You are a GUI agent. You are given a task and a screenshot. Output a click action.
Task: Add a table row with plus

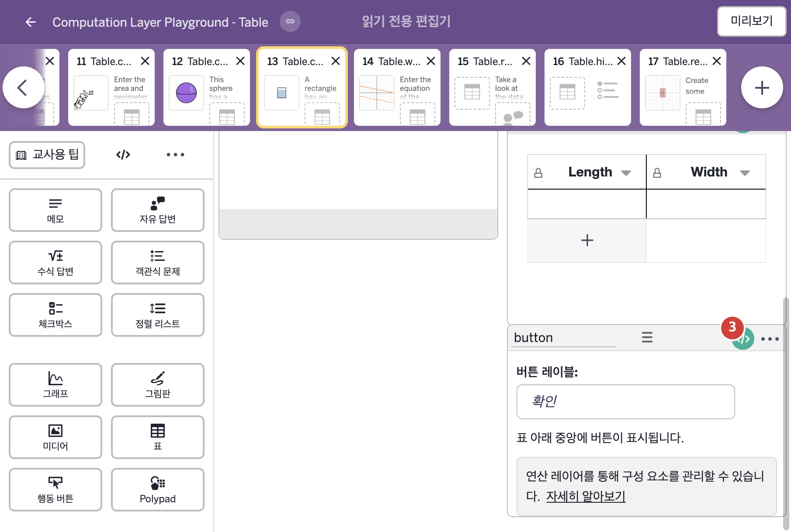587,240
